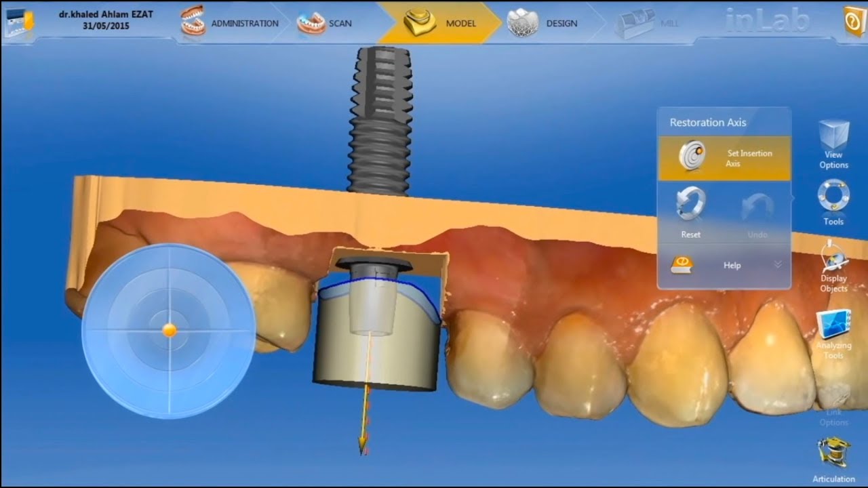868x488 pixels.
Task: Click the Link Options icon
Action: pyautogui.click(x=834, y=394)
